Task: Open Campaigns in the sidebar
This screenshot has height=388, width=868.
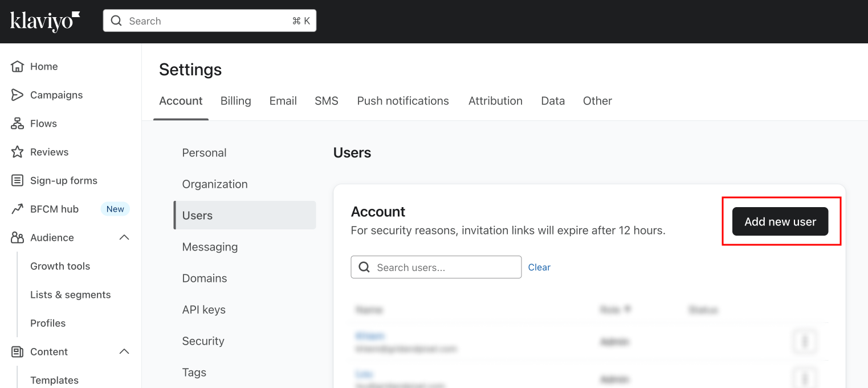Action: point(56,95)
